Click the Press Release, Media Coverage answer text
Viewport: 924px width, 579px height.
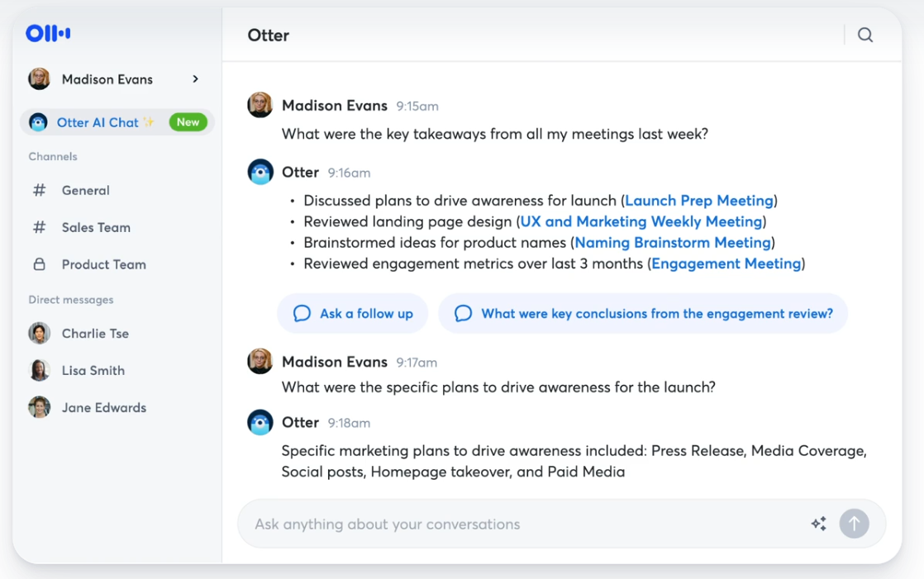tap(574, 461)
